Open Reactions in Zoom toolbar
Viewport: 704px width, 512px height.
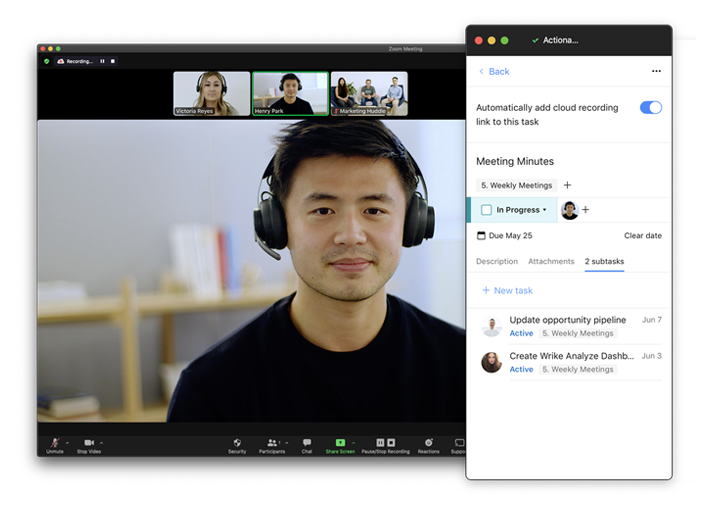pos(429,446)
